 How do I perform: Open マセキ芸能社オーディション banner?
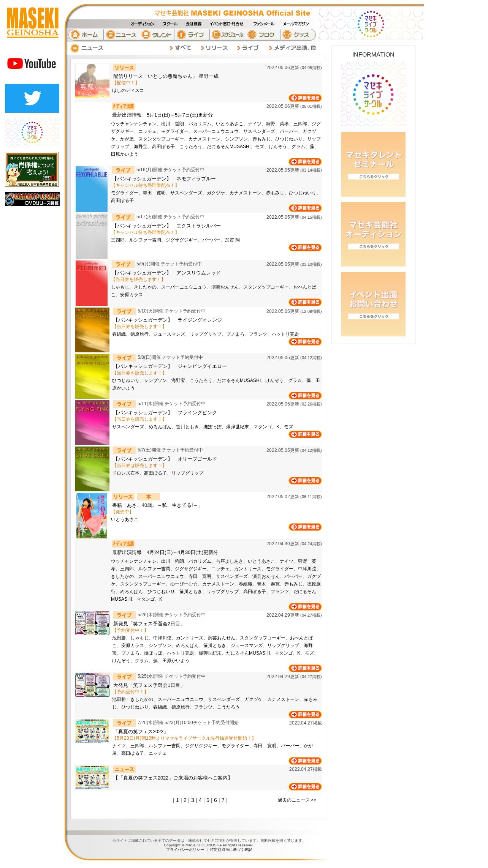[373, 234]
